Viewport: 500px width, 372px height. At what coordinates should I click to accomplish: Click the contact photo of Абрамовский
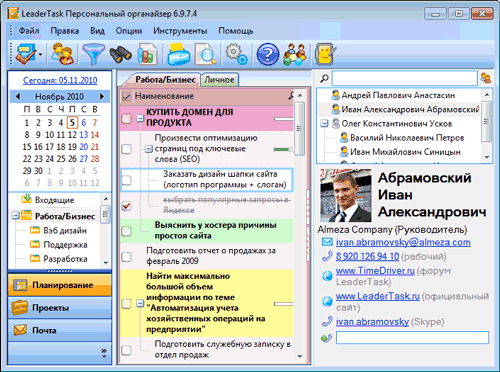point(346,195)
